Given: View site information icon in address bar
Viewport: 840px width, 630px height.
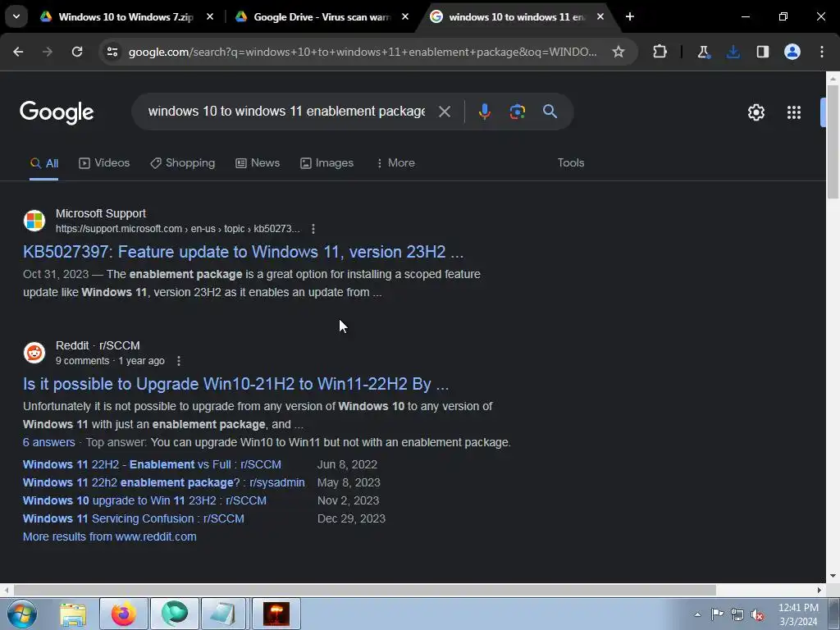Looking at the screenshot, I should [112, 52].
